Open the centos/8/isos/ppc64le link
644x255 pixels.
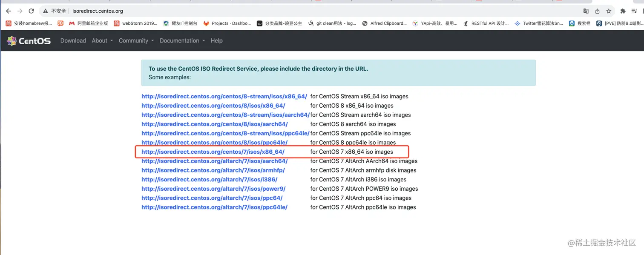pyautogui.click(x=215, y=143)
